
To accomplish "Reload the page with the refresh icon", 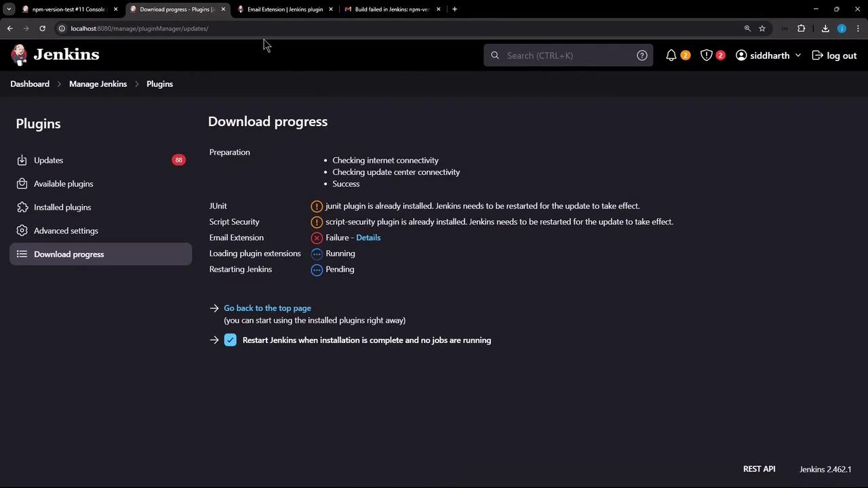I will [42, 28].
